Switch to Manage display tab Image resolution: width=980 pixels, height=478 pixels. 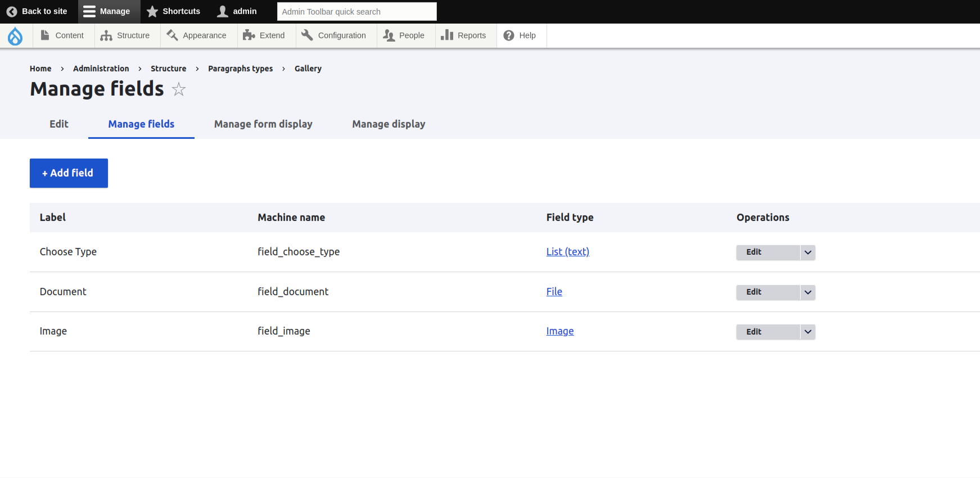389,124
